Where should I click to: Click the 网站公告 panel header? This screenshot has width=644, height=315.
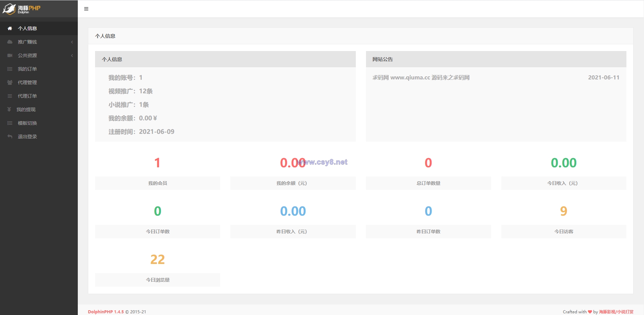tap(496, 59)
